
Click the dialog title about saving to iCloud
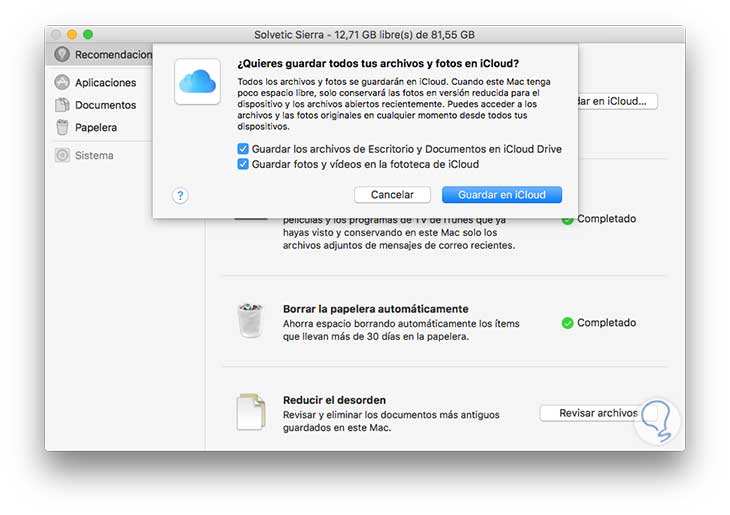378,63
